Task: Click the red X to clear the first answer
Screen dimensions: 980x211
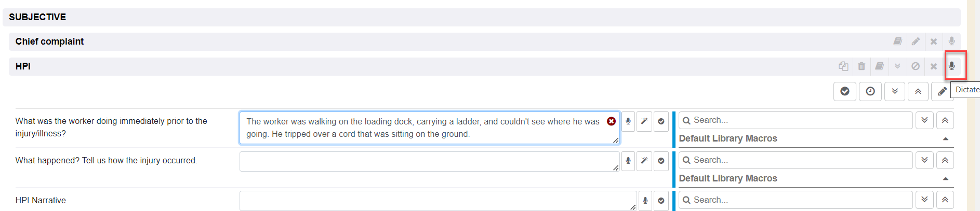Action: 611,121
